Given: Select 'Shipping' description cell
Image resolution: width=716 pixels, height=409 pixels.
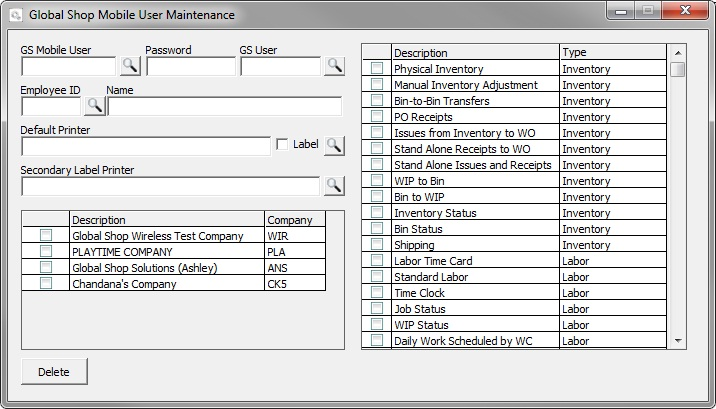Looking at the screenshot, I should [x=475, y=244].
